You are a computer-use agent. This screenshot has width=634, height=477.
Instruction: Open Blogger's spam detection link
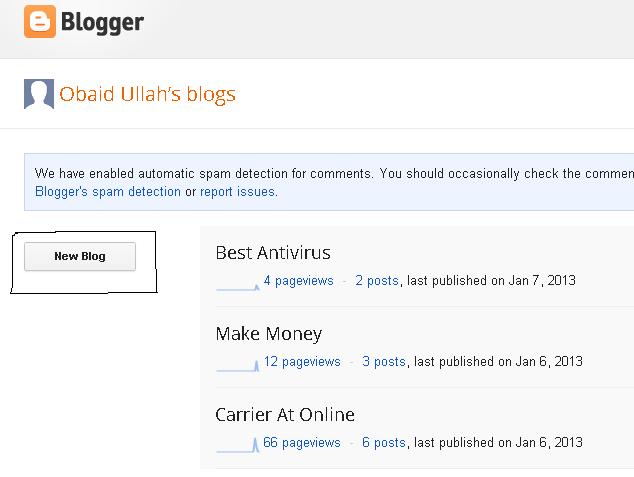click(108, 191)
